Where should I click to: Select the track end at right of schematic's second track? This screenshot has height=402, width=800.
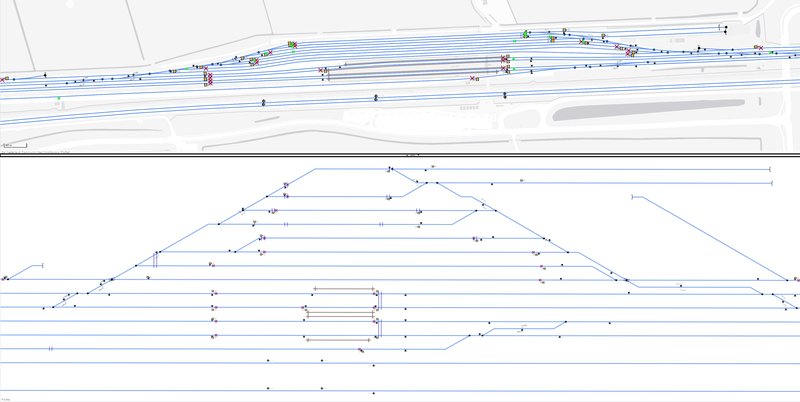point(771,183)
